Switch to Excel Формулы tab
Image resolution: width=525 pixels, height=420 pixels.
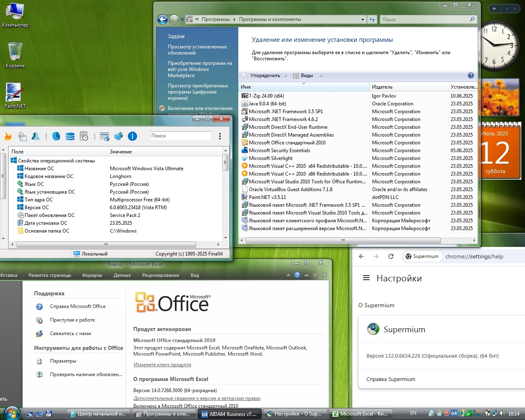tap(92, 275)
